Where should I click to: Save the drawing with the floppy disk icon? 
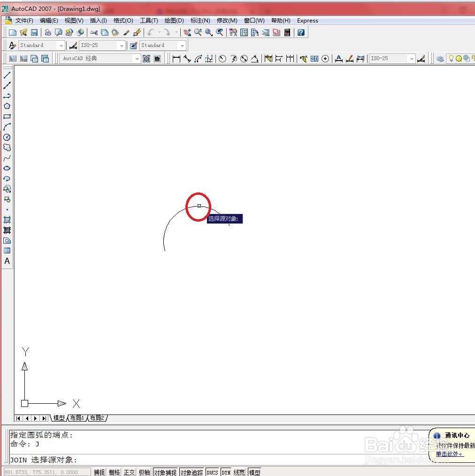coord(34,32)
